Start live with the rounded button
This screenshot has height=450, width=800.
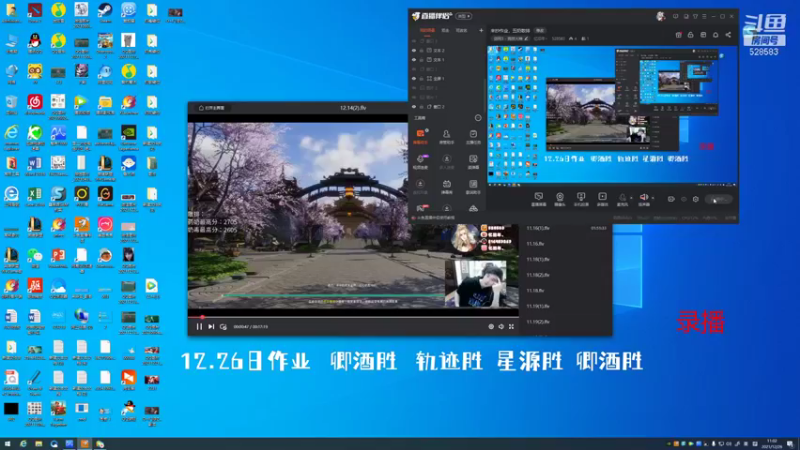[719, 199]
